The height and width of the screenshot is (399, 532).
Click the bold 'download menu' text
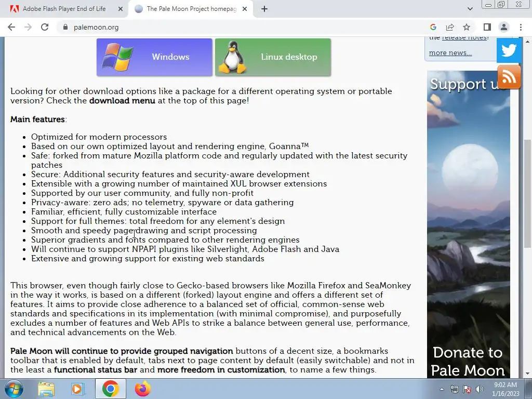pyautogui.click(x=122, y=101)
